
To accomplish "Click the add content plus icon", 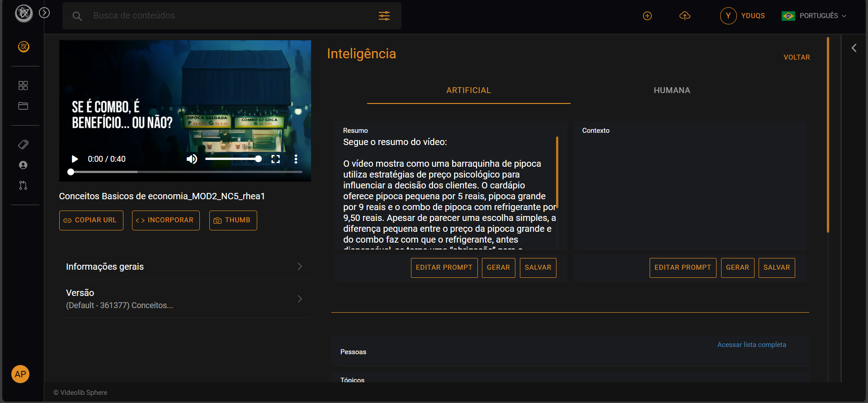I will click(647, 16).
